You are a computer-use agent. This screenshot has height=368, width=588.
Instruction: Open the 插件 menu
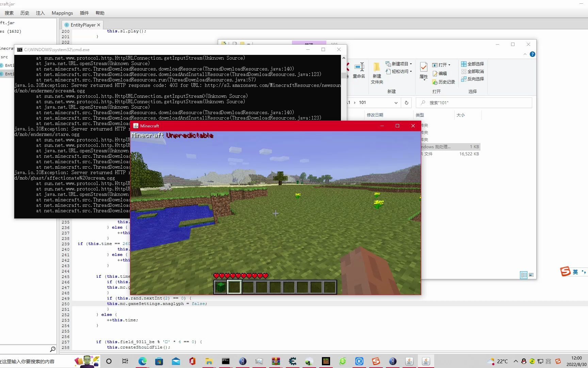84,13
